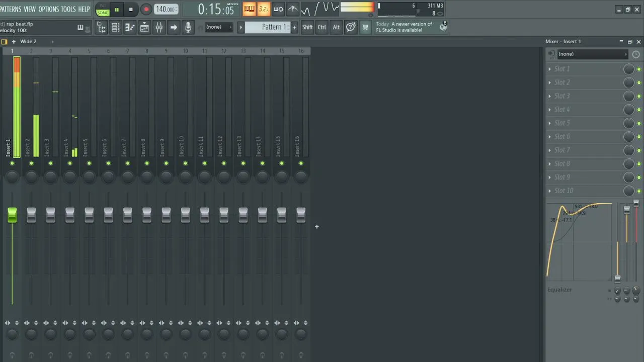Click the red record button
Viewport: 644px width, 362px height.
pos(146,9)
